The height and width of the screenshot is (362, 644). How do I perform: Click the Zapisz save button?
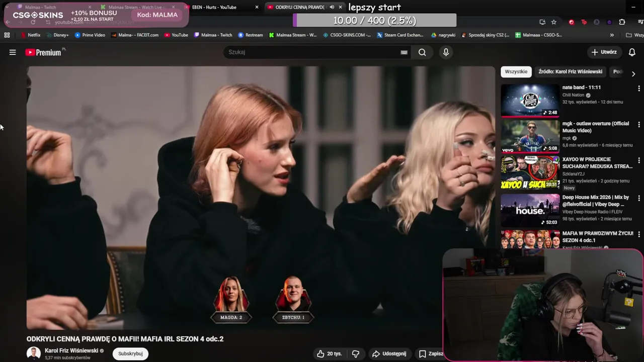431,354
